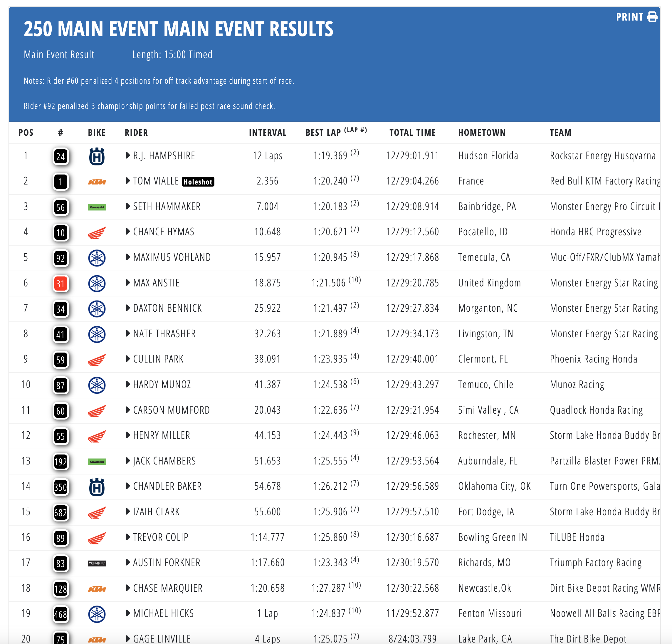Click Triumph logo in Austin Forkner row
Viewport: 672px width, 644px height.
[97, 563]
